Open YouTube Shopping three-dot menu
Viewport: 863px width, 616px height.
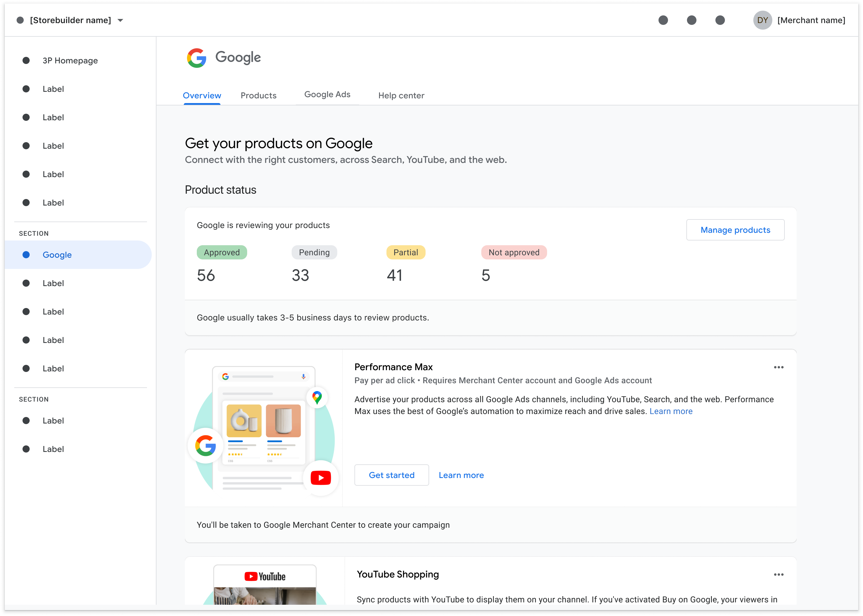coord(778,575)
